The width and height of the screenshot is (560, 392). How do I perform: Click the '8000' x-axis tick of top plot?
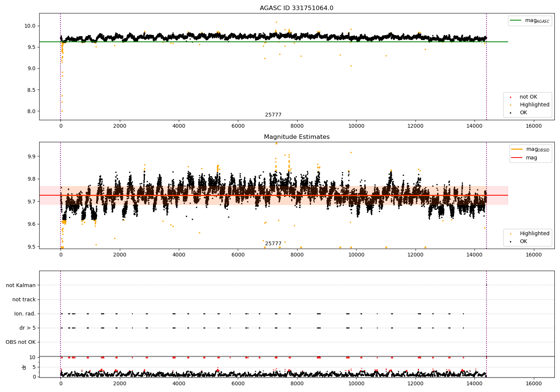tap(297, 126)
